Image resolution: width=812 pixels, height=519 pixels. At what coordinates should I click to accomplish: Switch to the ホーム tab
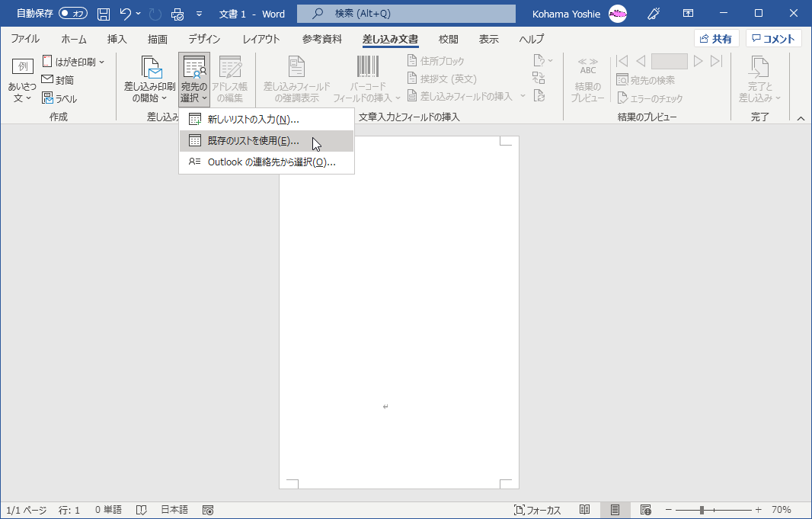(74, 39)
